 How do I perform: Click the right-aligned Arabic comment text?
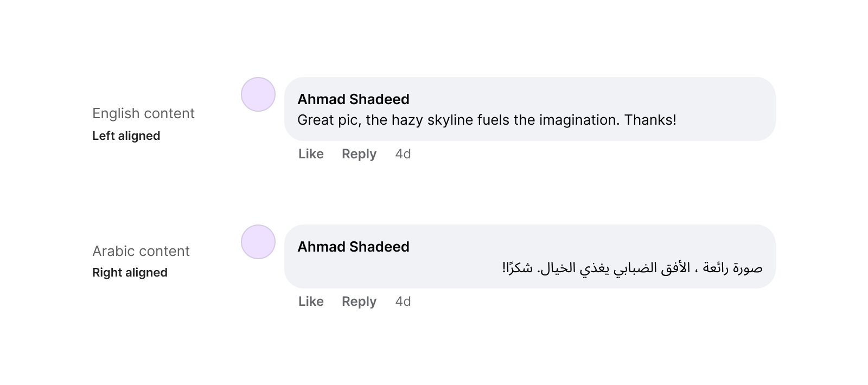[x=632, y=268]
